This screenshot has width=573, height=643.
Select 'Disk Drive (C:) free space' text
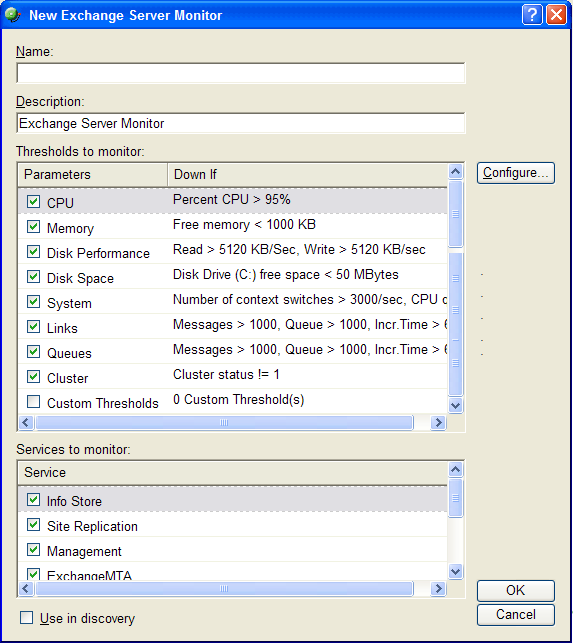[x=247, y=275]
